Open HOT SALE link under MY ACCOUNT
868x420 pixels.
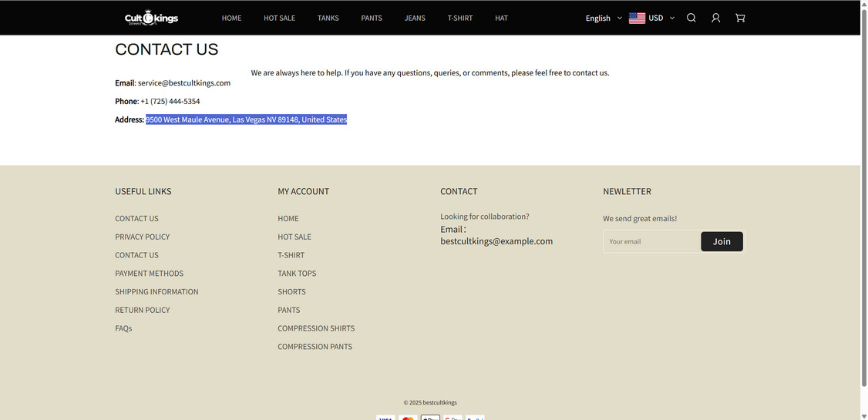[x=294, y=237]
